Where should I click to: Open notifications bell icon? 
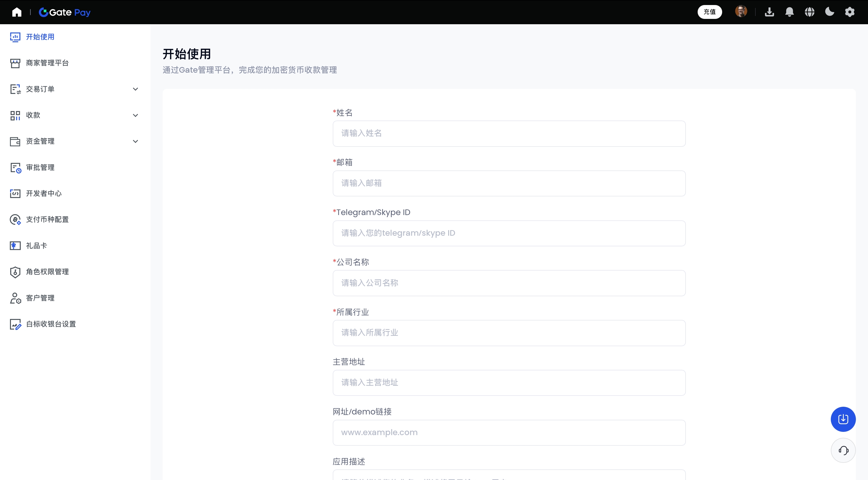point(789,12)
